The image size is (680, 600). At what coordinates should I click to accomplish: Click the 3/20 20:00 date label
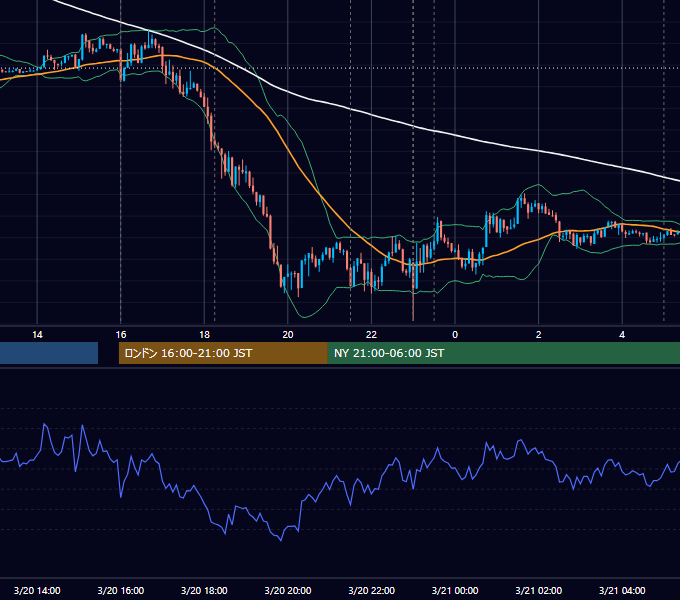tap(288, 590)
